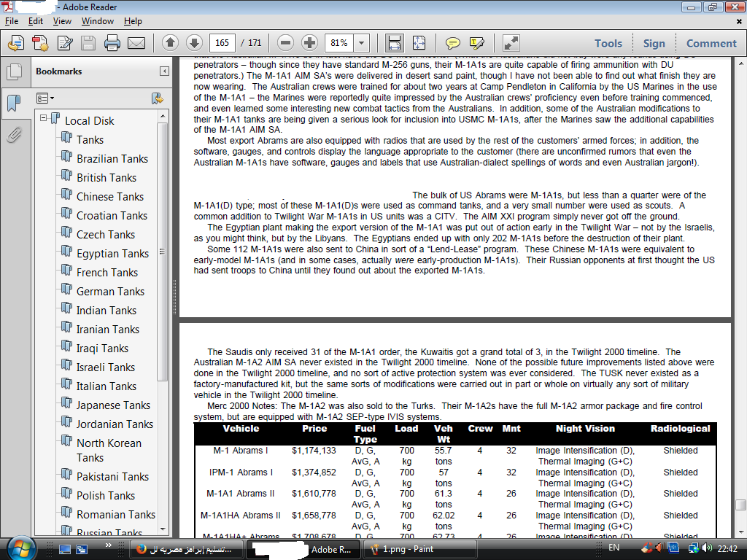
Task: Jump to the German Tanks bookmark
Action: pyautogui.click(x=111, y=292)
